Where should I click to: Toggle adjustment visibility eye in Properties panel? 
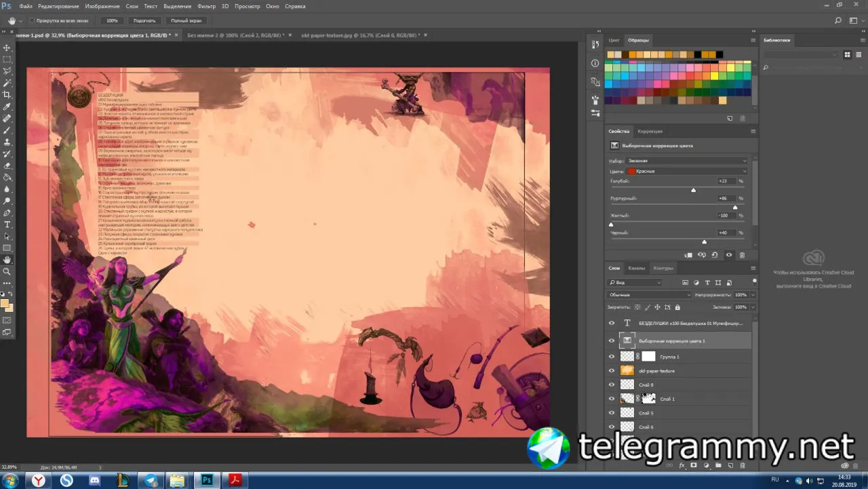(729, 255)
